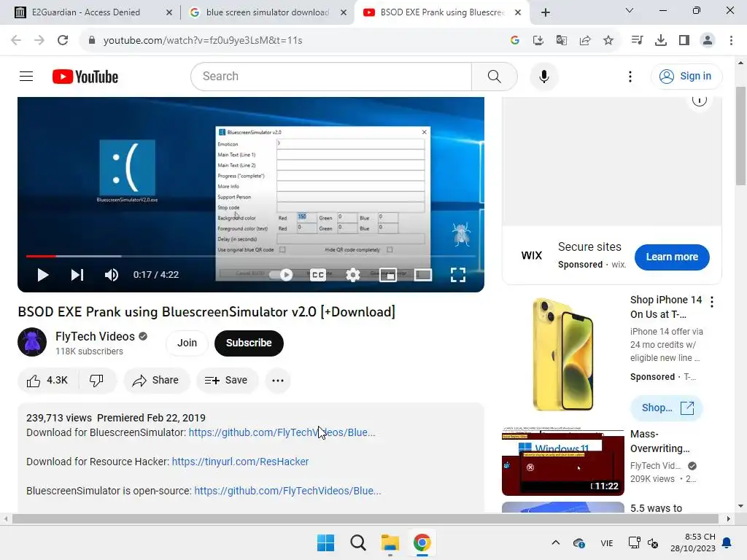
Task: Open options menu for iPhone 14 ad
Action: pyautogui.click(x=712, y=301)
